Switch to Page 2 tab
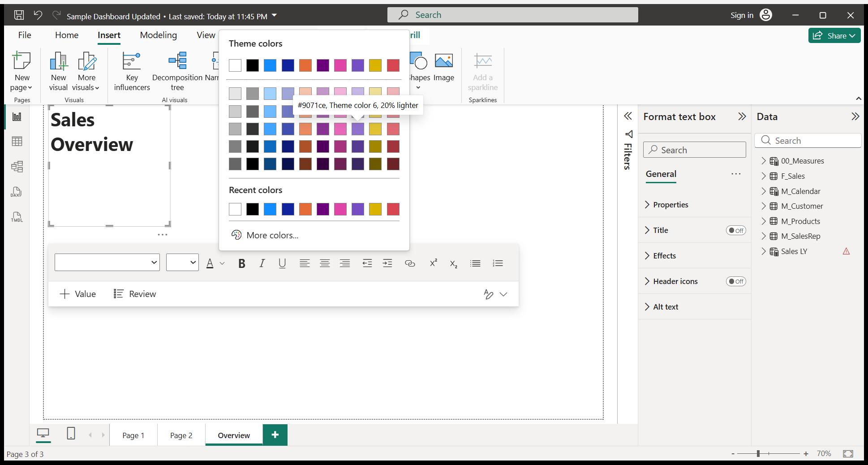Viewport: 868px width, 465px height. tap(181, 435)
